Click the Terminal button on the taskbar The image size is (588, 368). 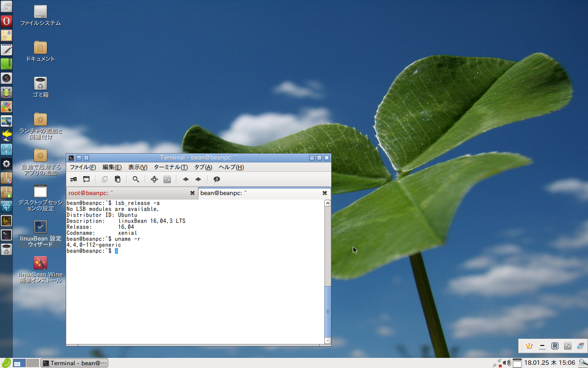click(x=73, y=363)
